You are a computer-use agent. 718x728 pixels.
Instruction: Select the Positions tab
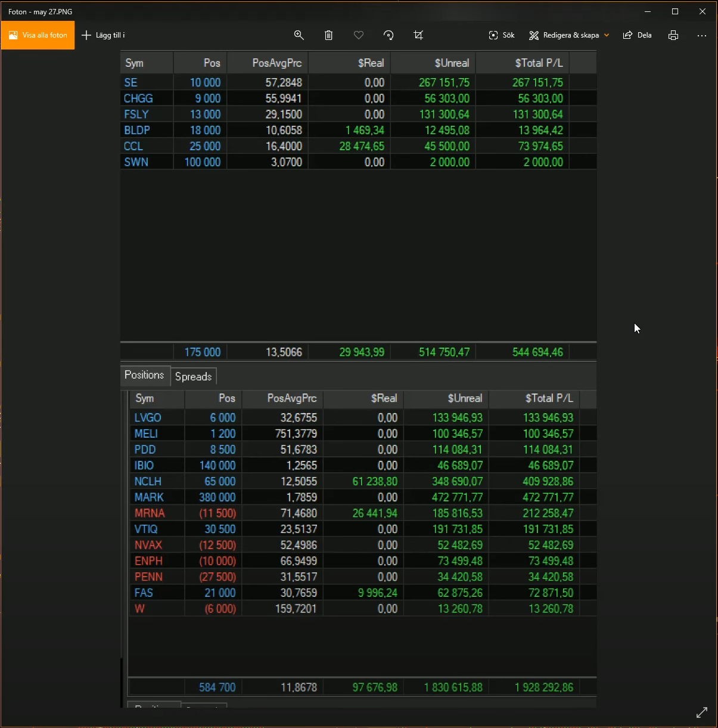click(144, 375)
